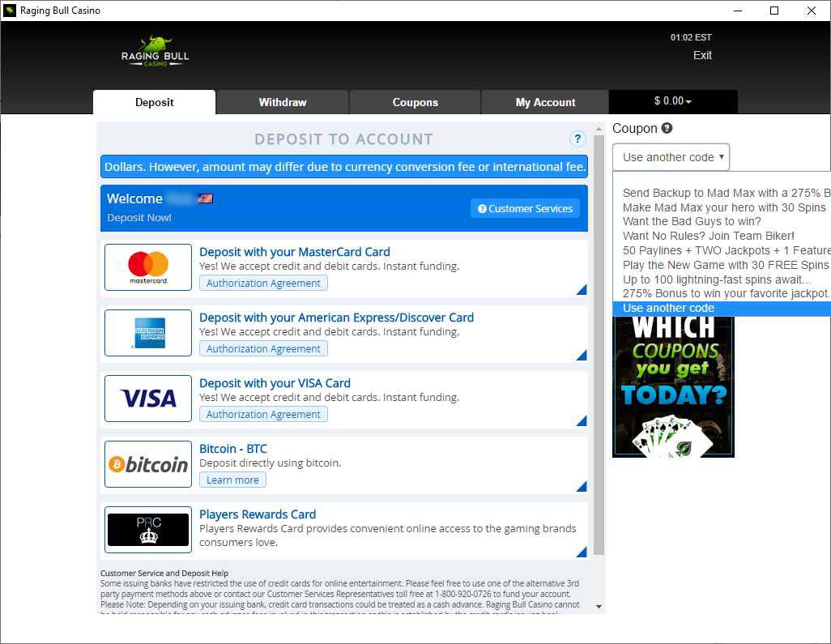Open 'Deposit with your American Express/Discover Card' link
This screenshot has height=644, width=831.
pyautogui.click(x=337, y=318)
